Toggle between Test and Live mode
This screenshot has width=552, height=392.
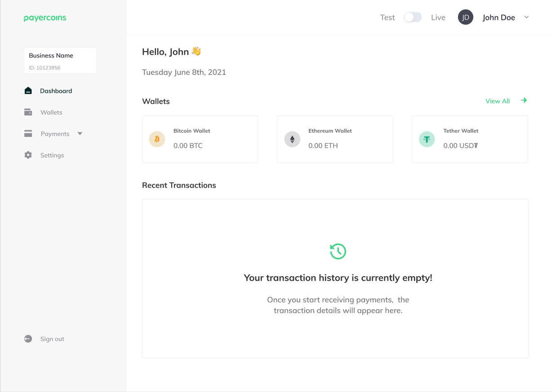point(412,17)
